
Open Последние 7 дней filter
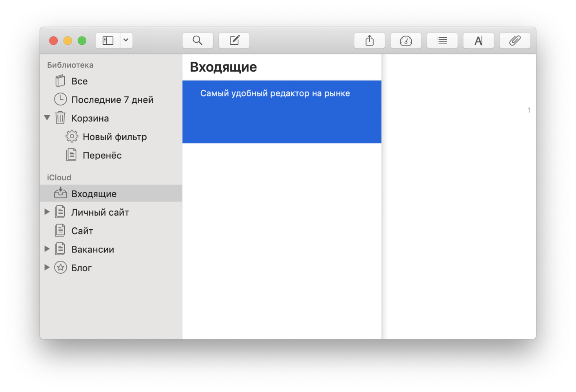112,100
